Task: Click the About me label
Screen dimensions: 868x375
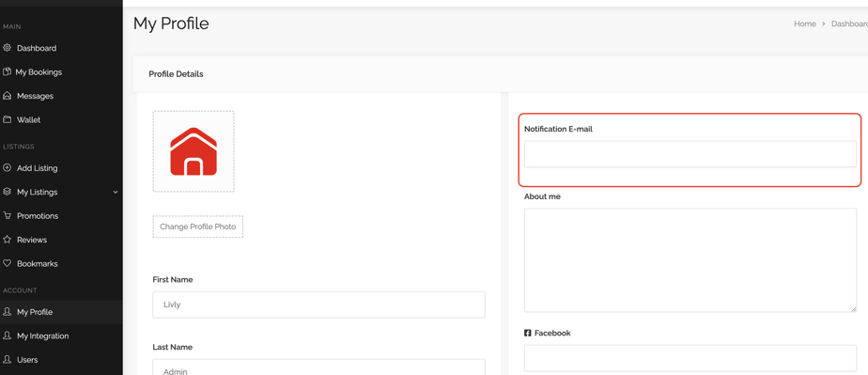Action: pos(543,196)
